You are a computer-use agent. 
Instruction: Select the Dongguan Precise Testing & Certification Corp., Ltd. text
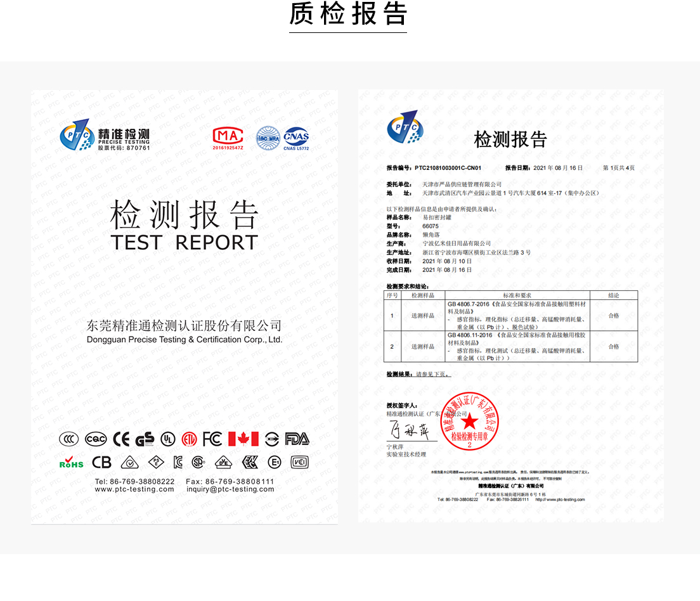point(185,340)
